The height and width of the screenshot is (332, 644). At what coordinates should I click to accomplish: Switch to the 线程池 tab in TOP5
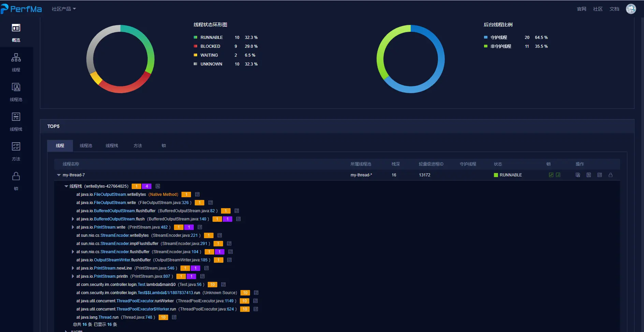86,146
